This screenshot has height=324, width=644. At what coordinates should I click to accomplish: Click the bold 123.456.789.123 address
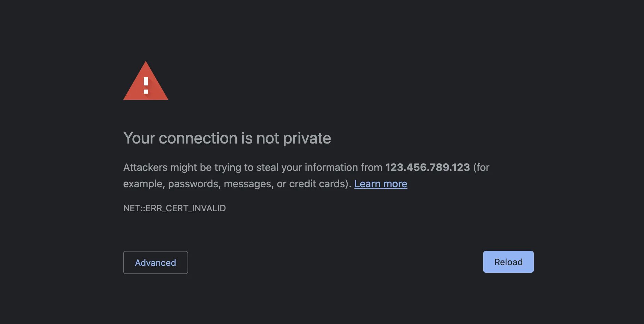tap(427, 167)
